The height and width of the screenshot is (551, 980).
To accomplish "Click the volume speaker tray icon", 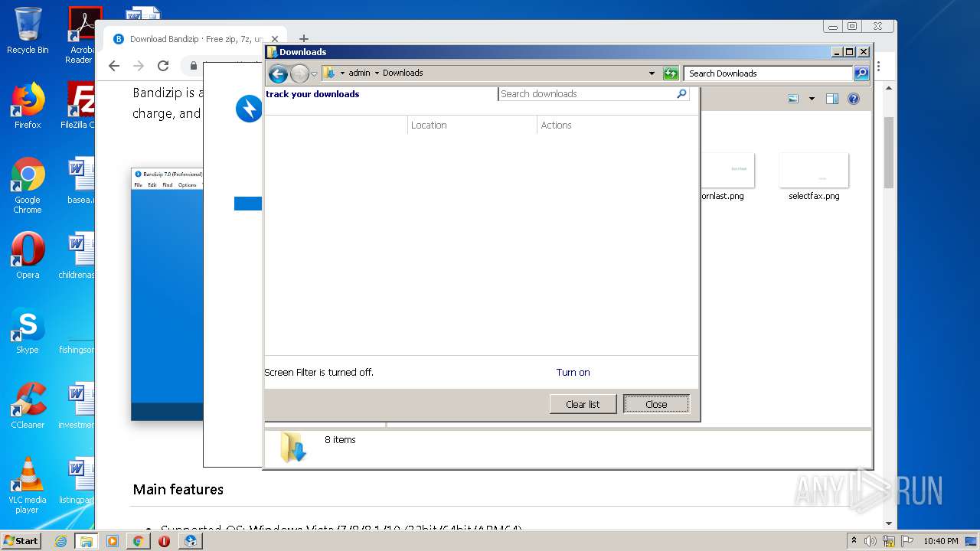I will (871, 541).
